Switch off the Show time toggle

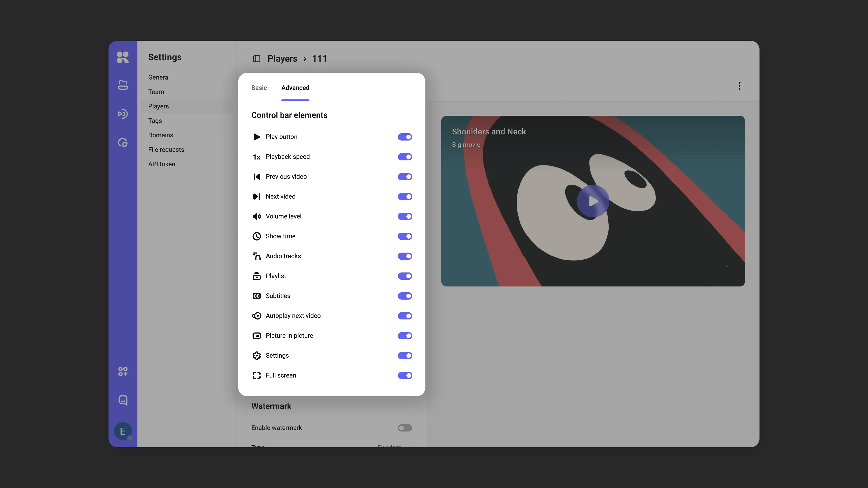(x=405, y=236)
